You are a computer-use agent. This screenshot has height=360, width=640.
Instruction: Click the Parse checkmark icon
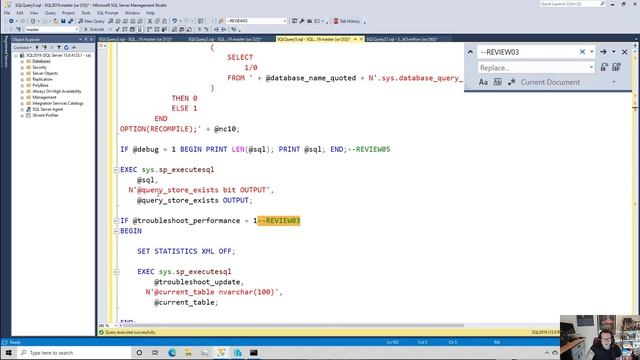[118, 29]
